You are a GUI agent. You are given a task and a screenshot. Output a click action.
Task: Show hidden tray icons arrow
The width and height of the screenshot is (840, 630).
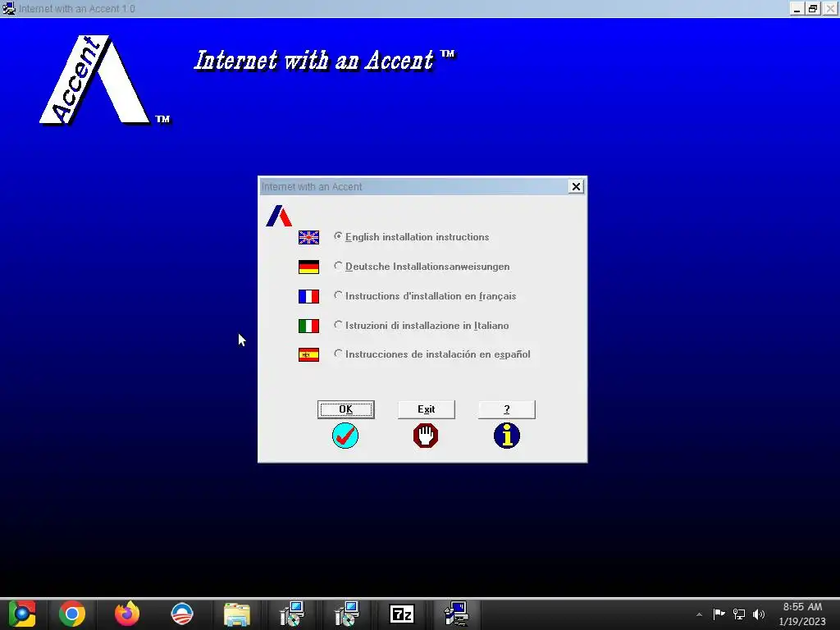[x=699, y=614]
